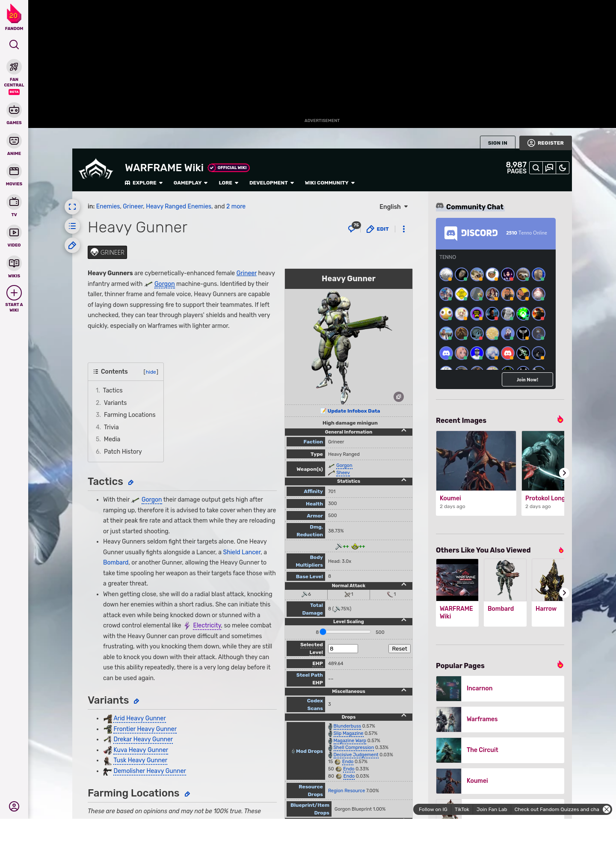The width and height of the screenshot is (616, 856).
Task: Start a wiki plus icon
Action: (14, 293)
